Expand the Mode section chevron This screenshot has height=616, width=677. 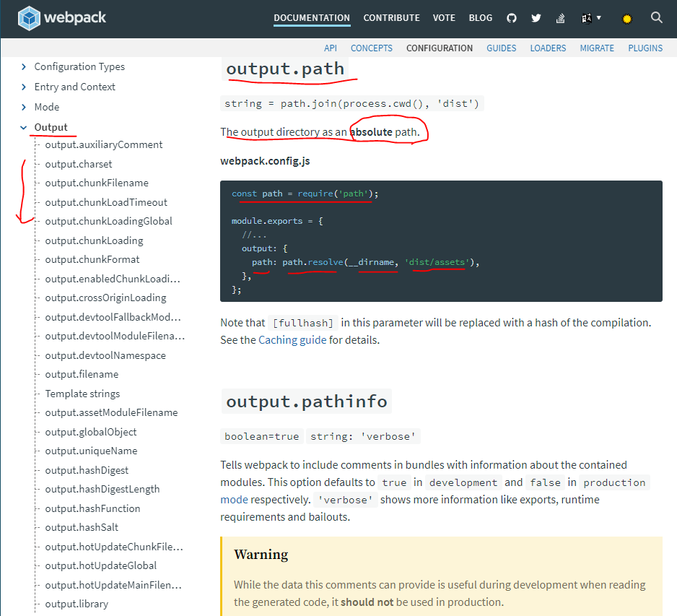tap(24, 107)
